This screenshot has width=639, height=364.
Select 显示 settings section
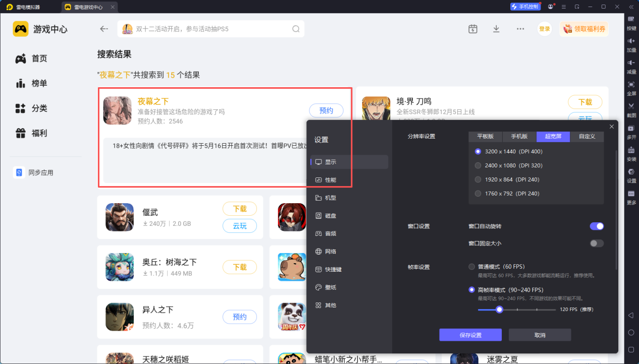[349, 162]
